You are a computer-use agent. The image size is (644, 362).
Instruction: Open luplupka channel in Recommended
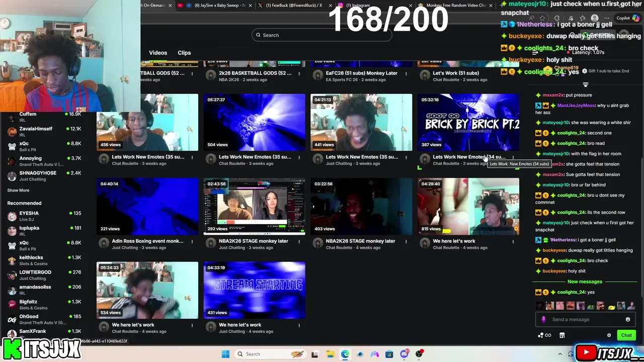pos(44,231)
